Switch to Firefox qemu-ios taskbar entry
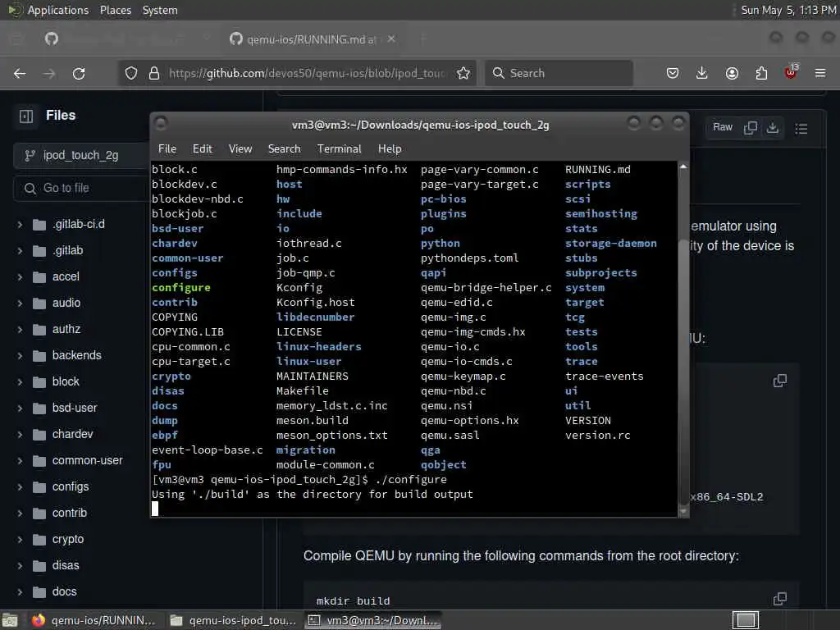 coord(93,620)
